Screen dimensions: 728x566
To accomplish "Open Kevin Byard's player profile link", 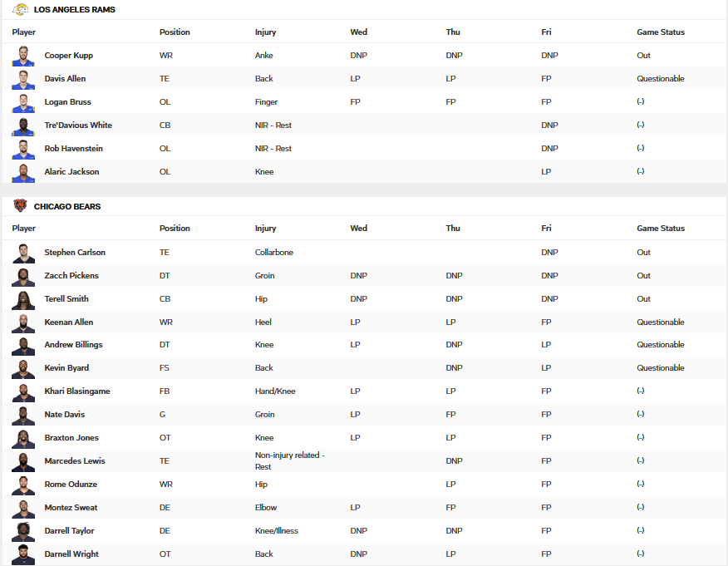I will [x=66, y=368].
